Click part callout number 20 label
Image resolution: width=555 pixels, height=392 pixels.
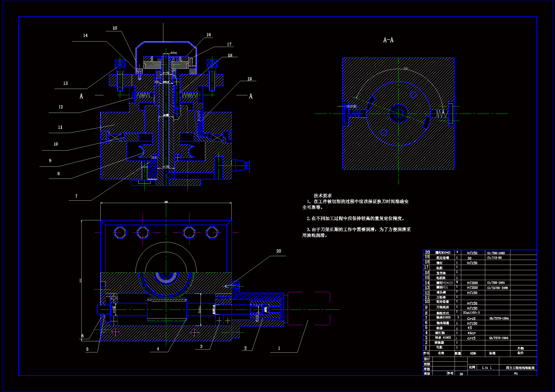278,251
